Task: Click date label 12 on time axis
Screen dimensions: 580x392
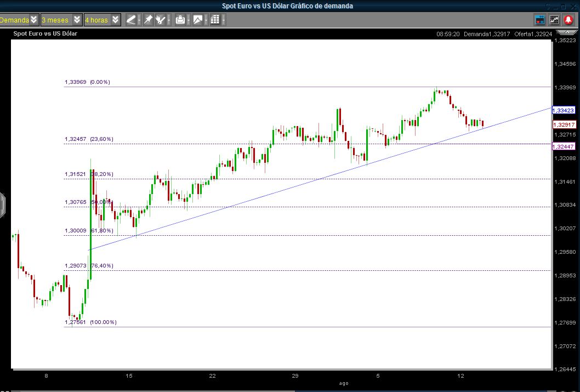Action: coord(460,376)
